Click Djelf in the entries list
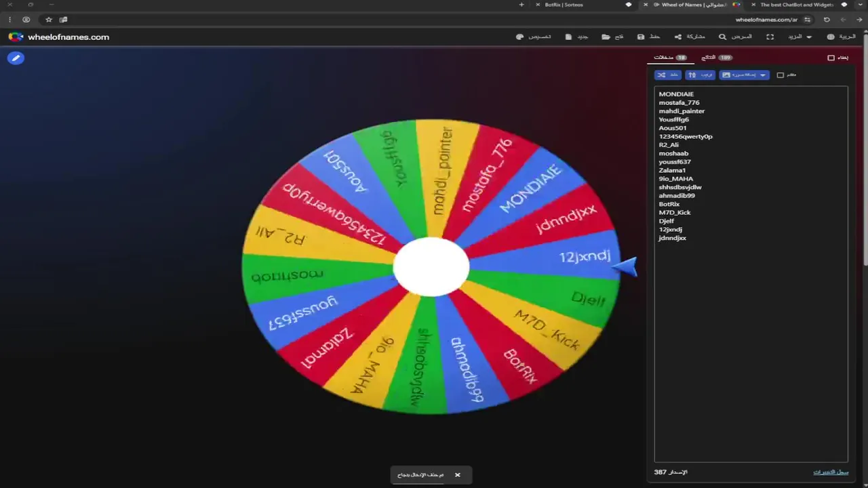The image size is (868, 488). tap(666, 221)
